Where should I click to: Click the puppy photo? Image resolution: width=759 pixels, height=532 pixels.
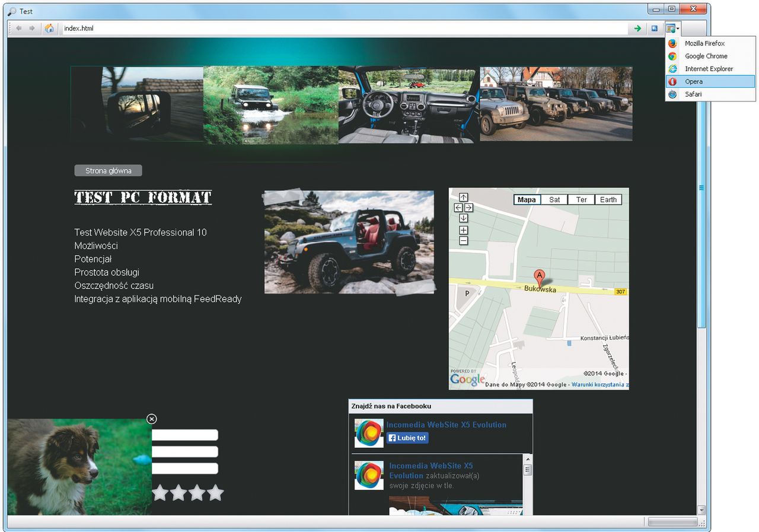[79, 467]
